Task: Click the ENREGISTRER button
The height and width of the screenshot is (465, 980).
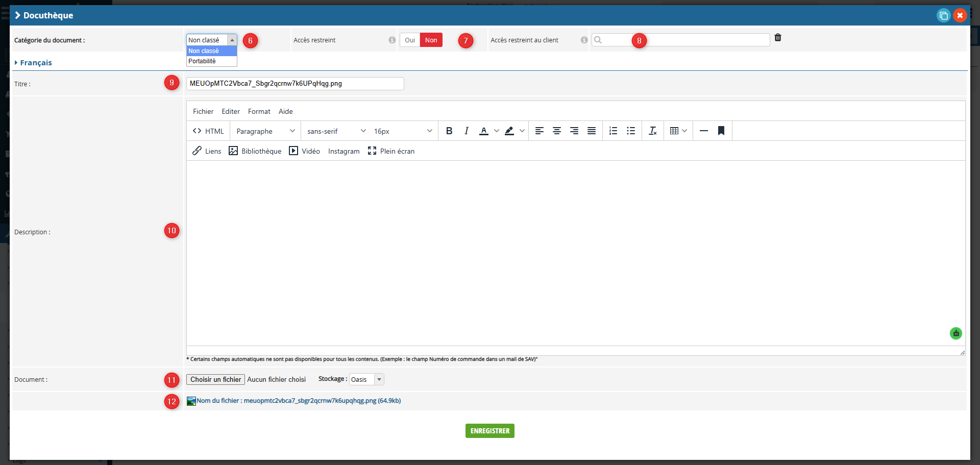Action: point(490,431)
